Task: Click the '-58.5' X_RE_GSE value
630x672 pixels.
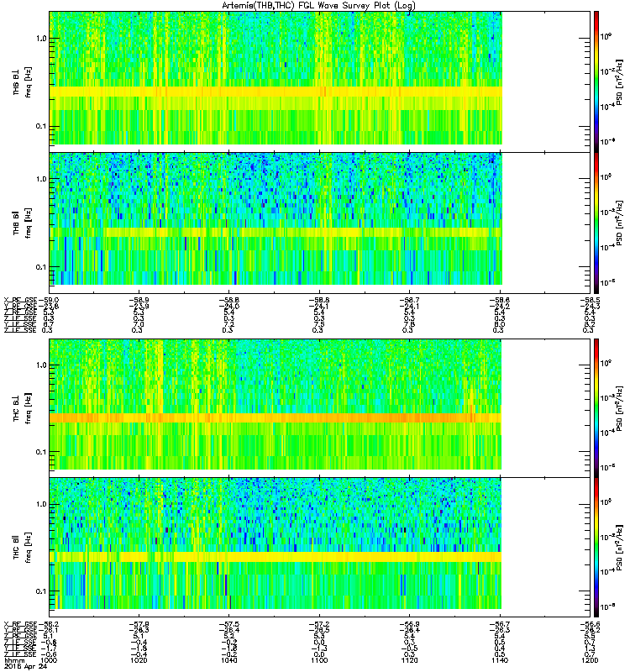Action: tap(591, 301)
